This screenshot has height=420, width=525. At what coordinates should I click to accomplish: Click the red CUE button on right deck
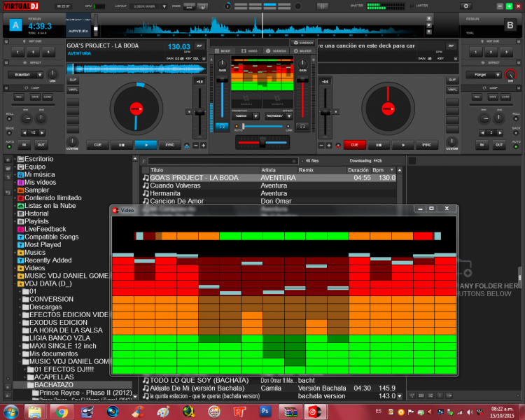[354, 145]
